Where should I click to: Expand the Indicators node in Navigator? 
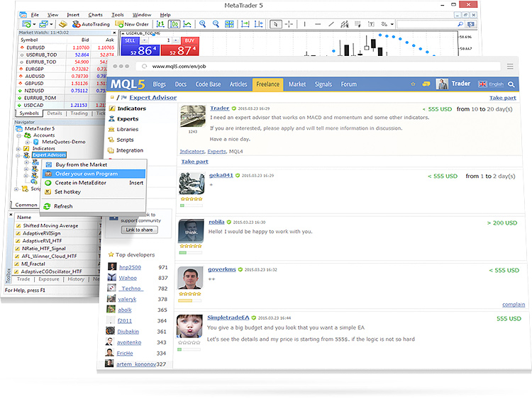[18, 149]
